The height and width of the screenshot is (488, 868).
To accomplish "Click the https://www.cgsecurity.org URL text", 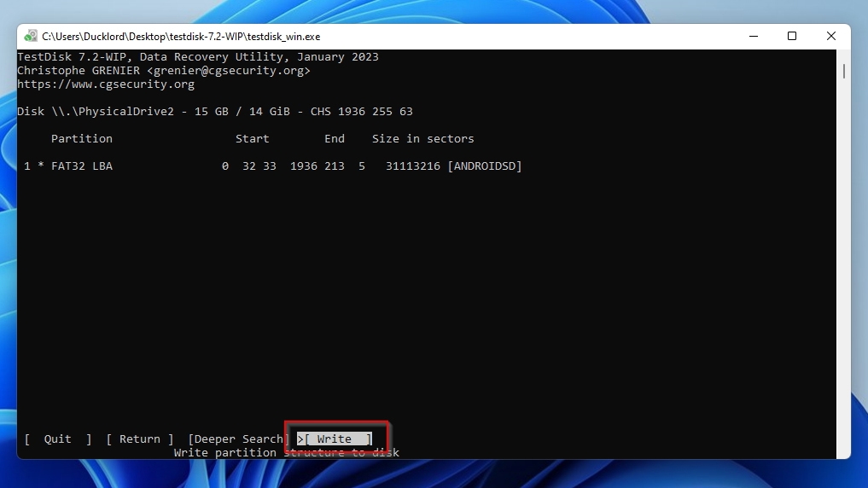I will click(106, 84).
